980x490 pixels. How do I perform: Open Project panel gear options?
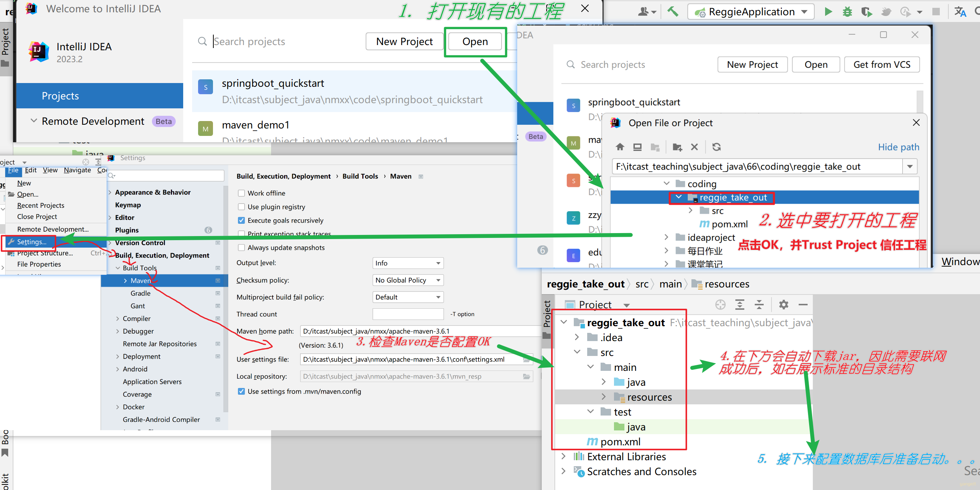[783, 304]
